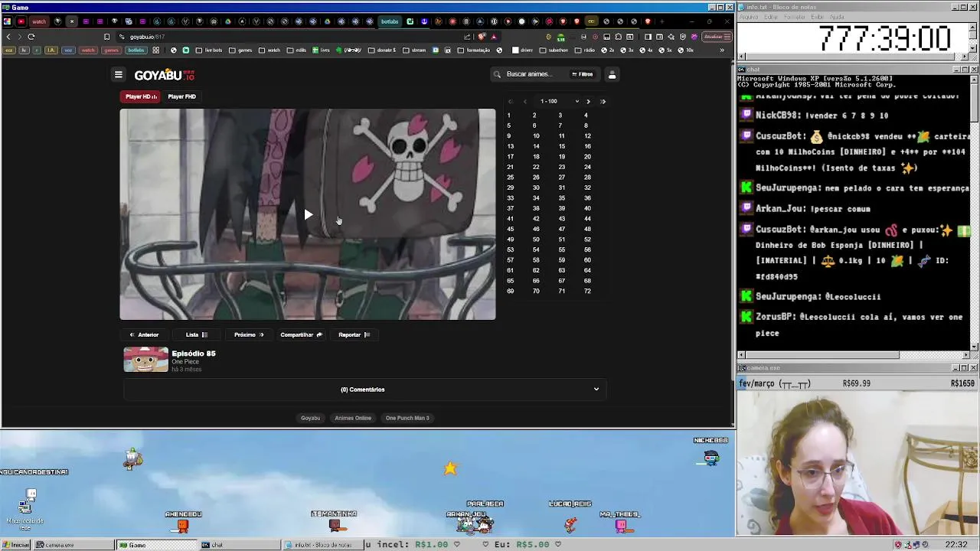Viewport: 980px width, 551px height.
Task: Play the video with center play button
Action: pyautogui.click(x=308, y=215)
